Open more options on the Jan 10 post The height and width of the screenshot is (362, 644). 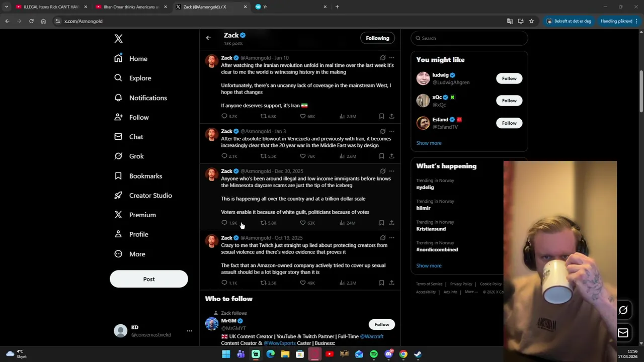coord(391,58)
